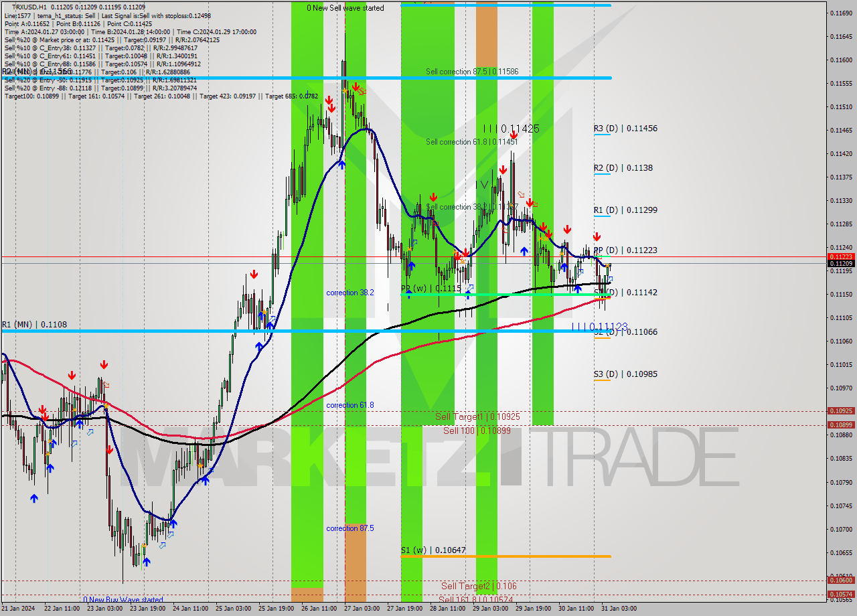857x616 pixels.
Task: Select the 'R2 (D) | 0.1138' pivot label
Action: (x=623, y=168)
